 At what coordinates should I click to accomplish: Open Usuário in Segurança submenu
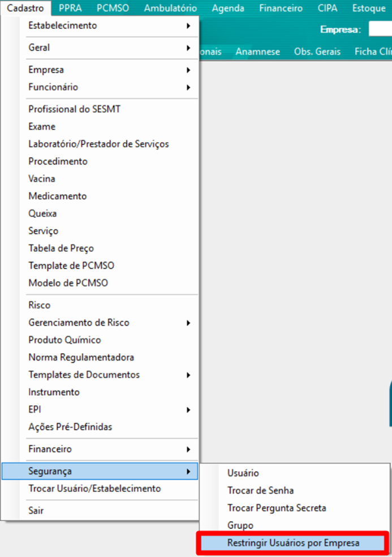pos(294,473)
